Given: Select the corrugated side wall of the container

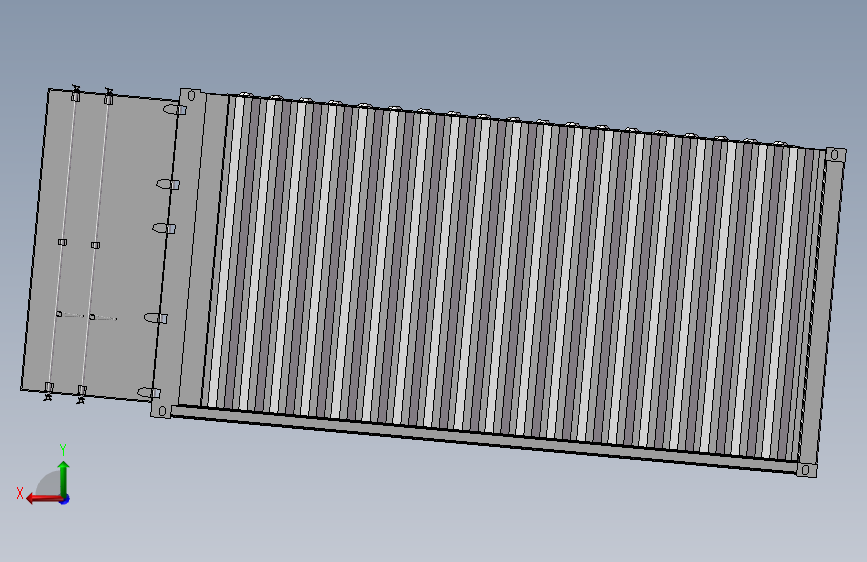Looking at the screenshot, I should 511,277.
